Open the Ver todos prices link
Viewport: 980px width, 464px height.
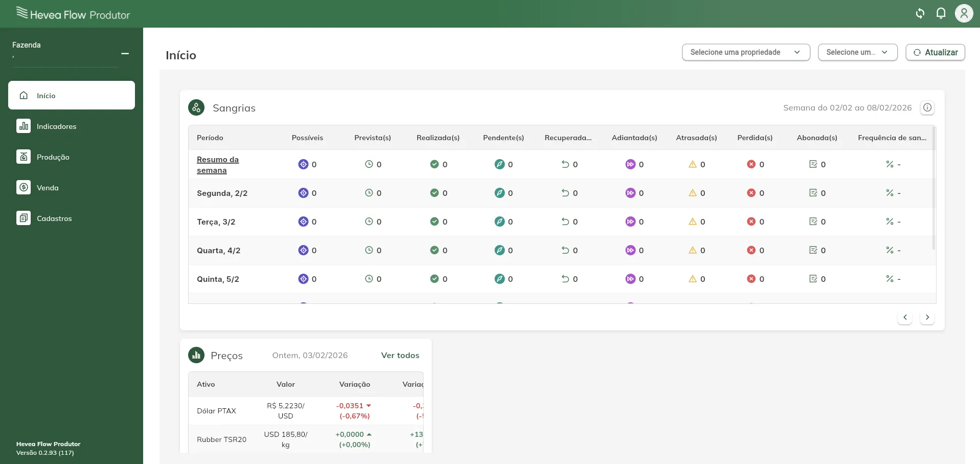click(x=400, y=355)
